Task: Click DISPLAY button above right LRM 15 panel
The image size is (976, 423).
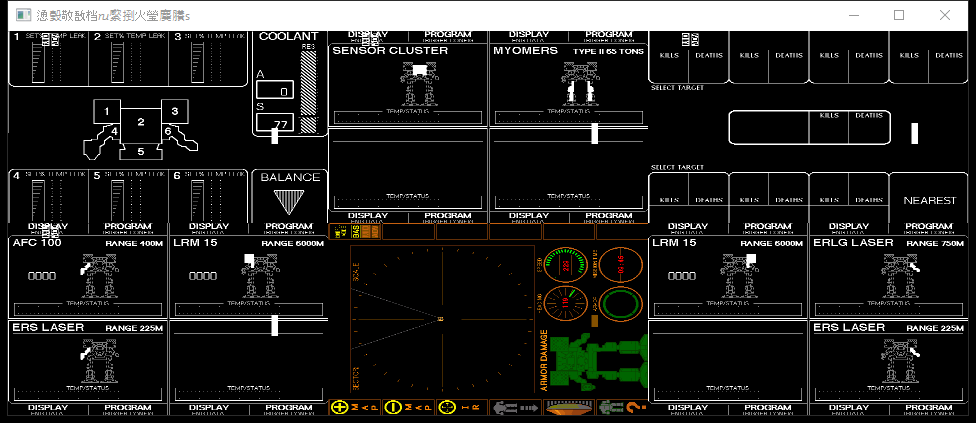Action: [x=688, y=228]
